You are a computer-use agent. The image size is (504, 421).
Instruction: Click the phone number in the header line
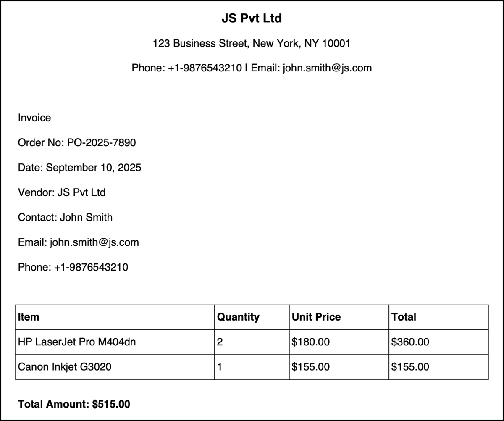[205, 68]
